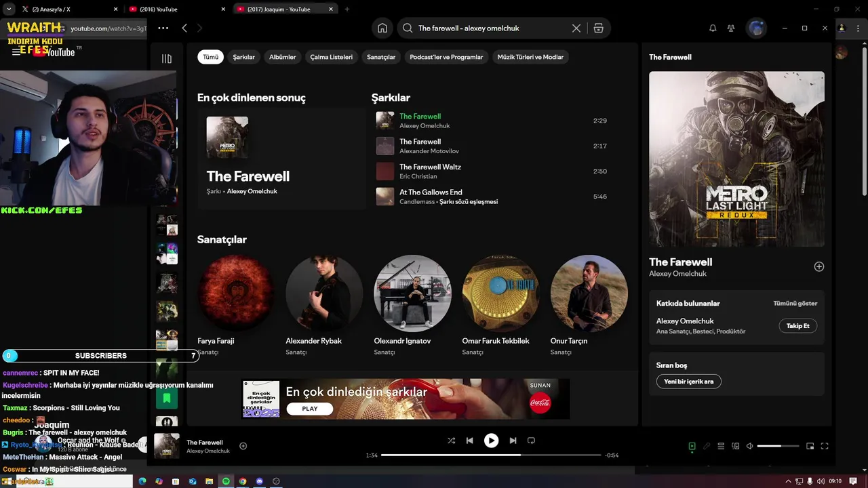Open The Farewell title in now-playing panel

point(681,262)
